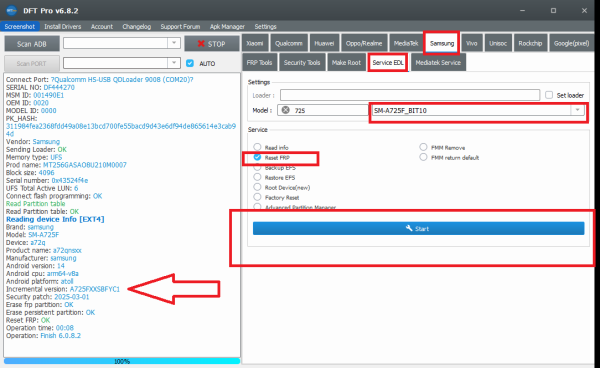Open the Security Tools sub-tab
The height and width of the screenshot is (368, 600).
[302, 62]
